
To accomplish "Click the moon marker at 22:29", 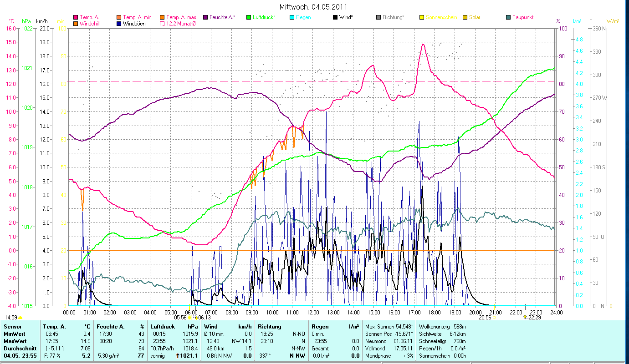I will [x=525, y=317].
